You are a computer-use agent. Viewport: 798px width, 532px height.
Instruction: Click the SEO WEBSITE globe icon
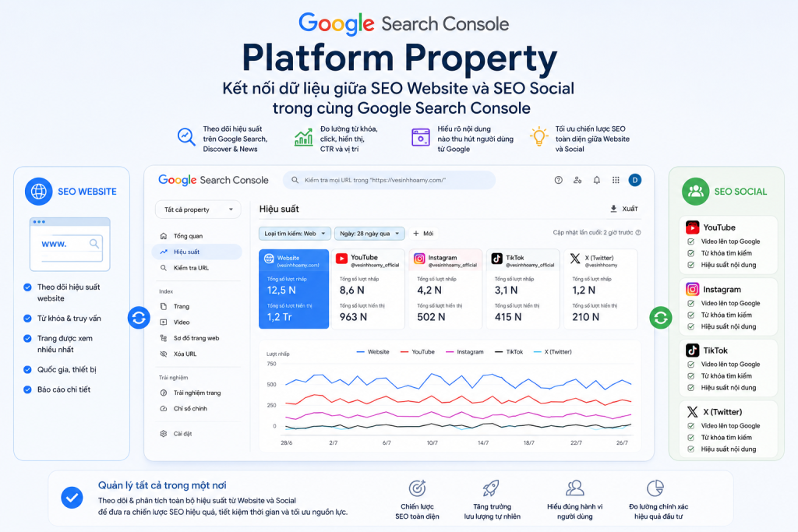(39, 192)
